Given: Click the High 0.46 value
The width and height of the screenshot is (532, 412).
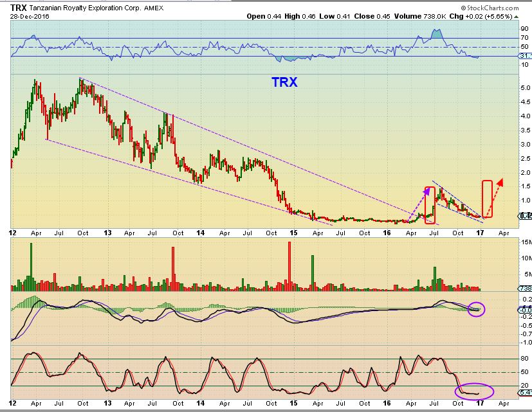Looking at the screenshot, I should pyautogui.click(x=300, y=16).
